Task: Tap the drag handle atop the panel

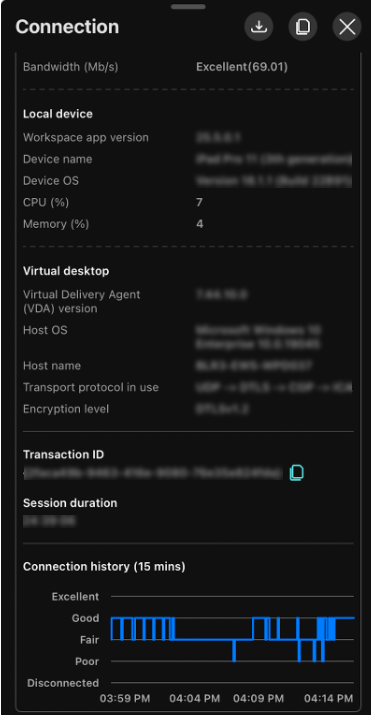Action: [x=186, y=6]
